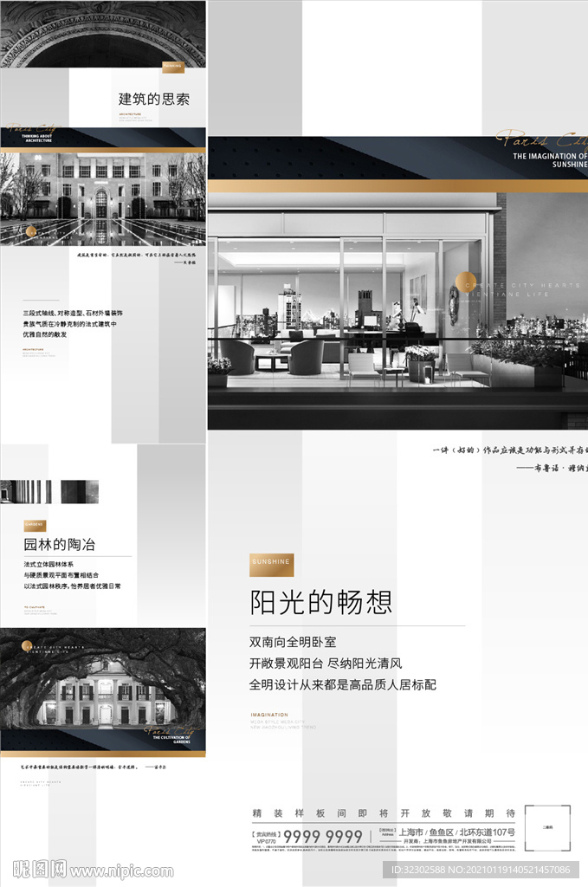This screenshot has height=887, width=588.
Task: Click the small IMAGINATION label
Action: (269, 715)
